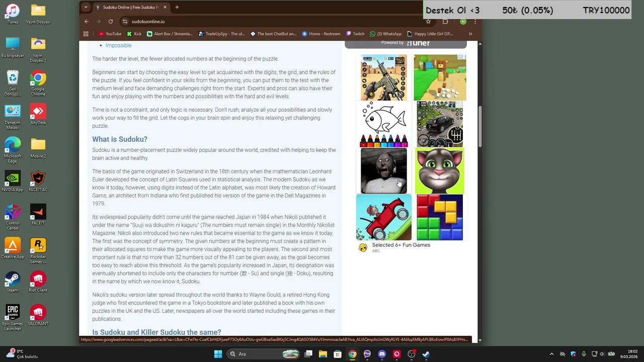Image resolution: width=644 pixels, height=362 pixels.
Task: Launch the NVIDIA App shortcut
Action: click(13, 181)
